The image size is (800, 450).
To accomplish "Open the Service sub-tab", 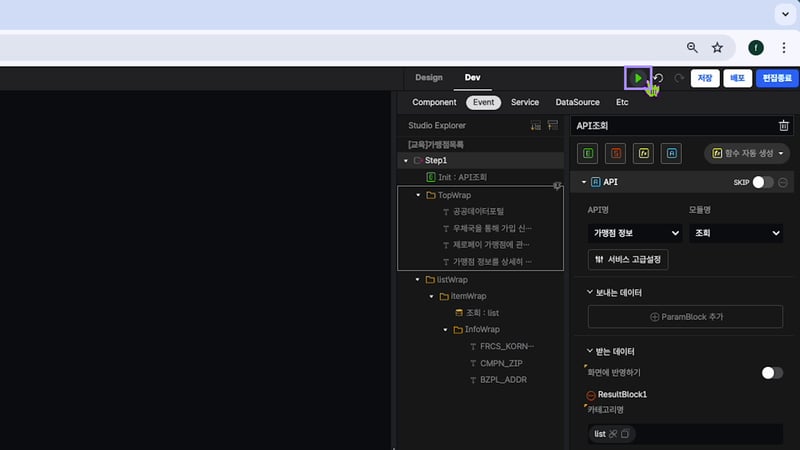I will tap(525, 102).
